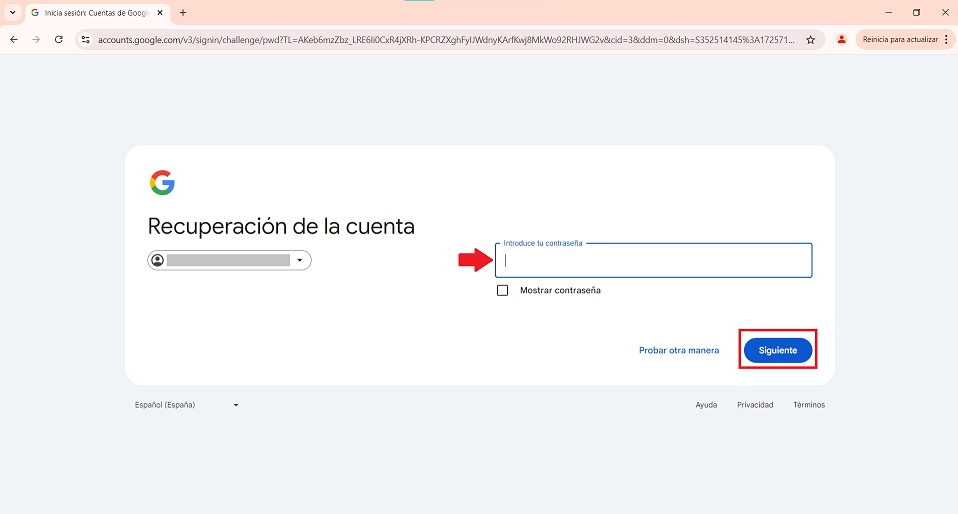
Task: Bookmark this page with star icon
Action: pyautogui.click(x=811, y=40)
